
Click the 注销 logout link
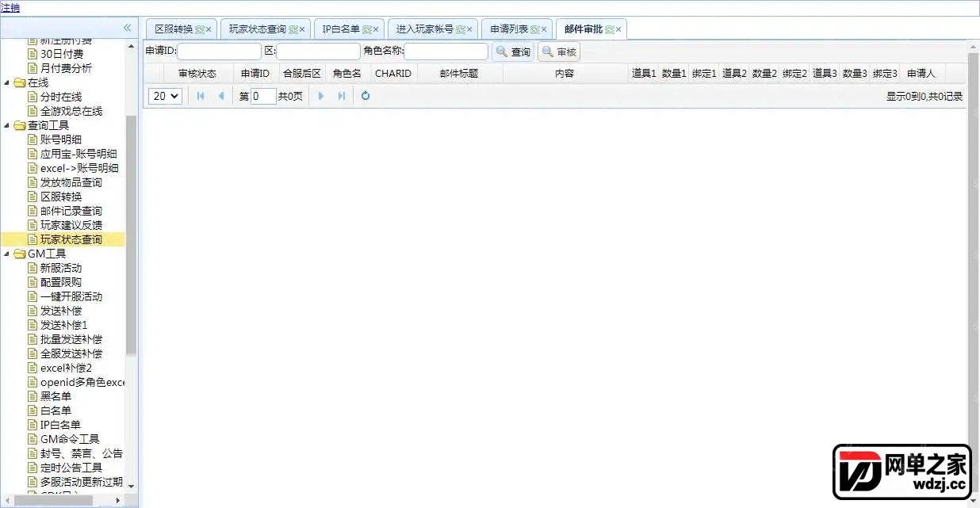(10, 8)
